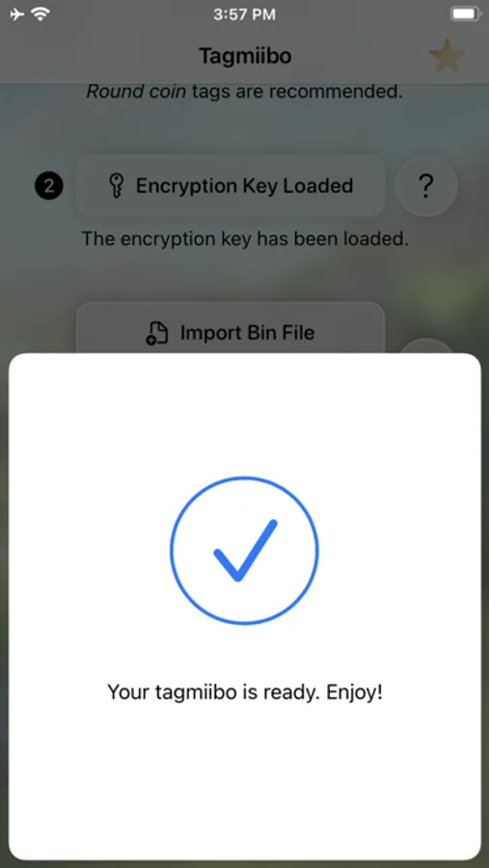Tap 'The encryption key has been loaded' caption
Screen dimensions: 489x868
click(x=245, y=238)
